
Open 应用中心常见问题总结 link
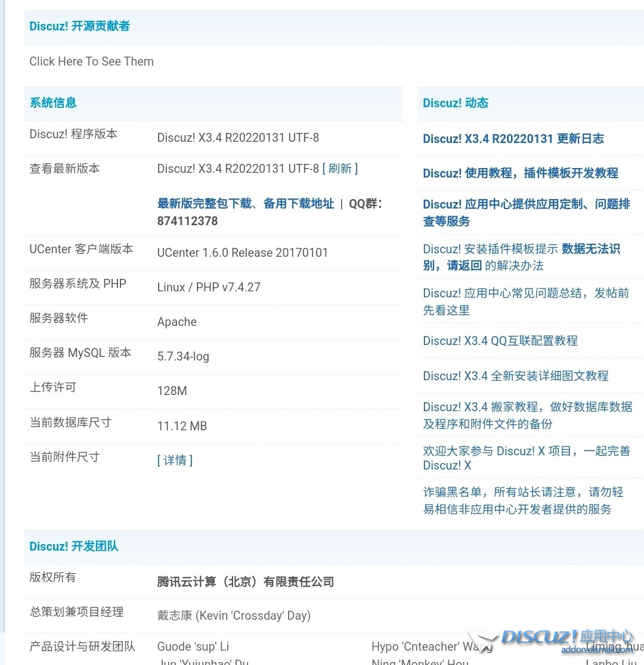click(x=526, y=302)
